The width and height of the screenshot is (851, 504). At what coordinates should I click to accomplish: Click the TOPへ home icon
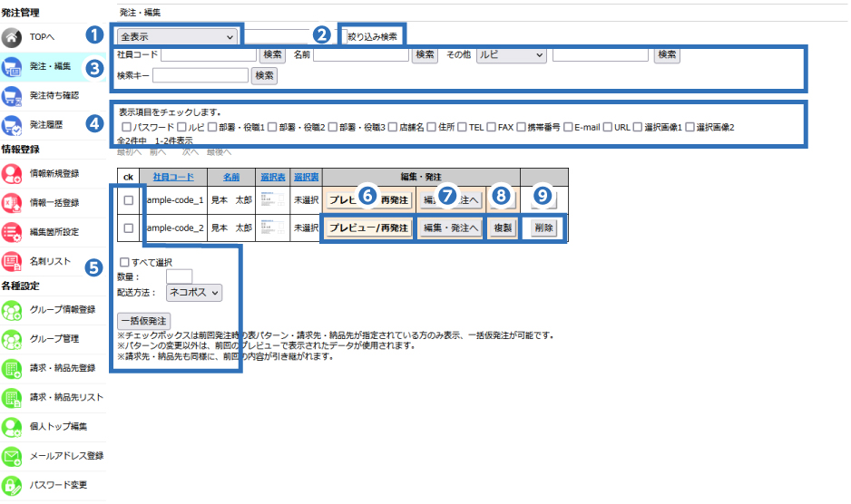pos(12,37)
